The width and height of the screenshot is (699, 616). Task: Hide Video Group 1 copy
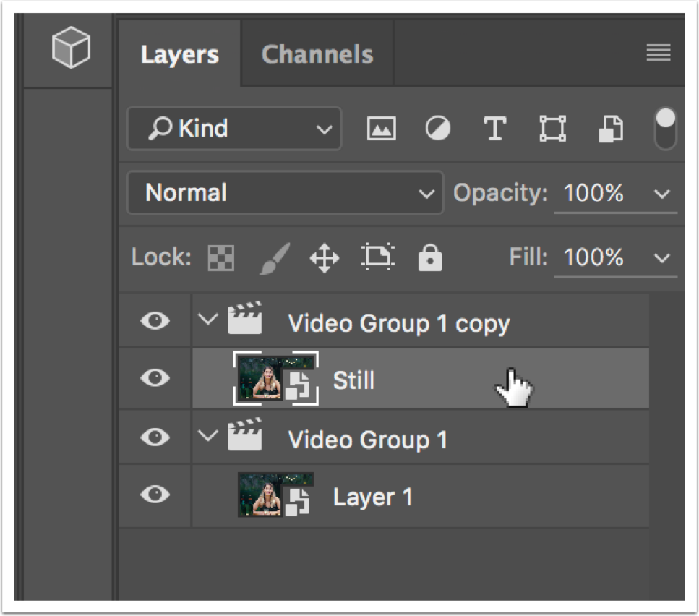coord(155,320)
